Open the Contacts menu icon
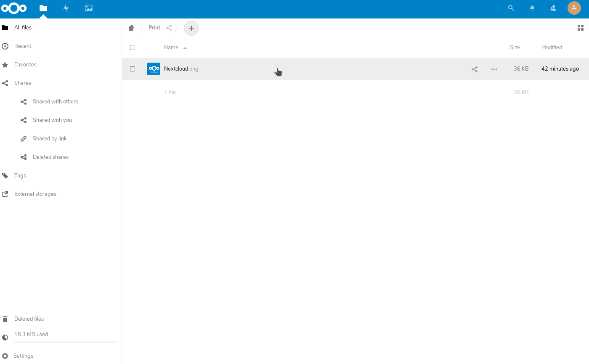Image resolution: width=589 pixels, height=364 pixels. click(x=553, y=8)
